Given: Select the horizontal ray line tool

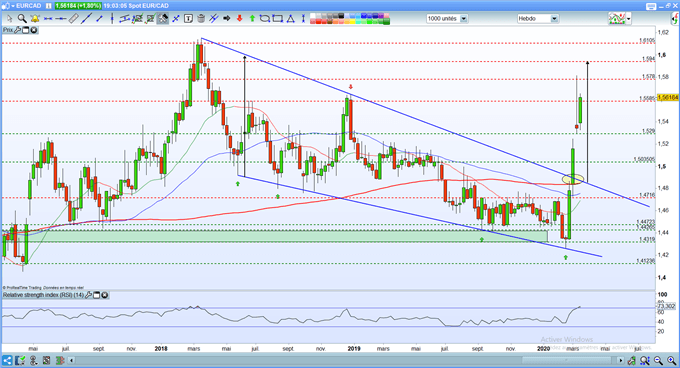Looking at the screenshot, I should (x=61, y=19).
